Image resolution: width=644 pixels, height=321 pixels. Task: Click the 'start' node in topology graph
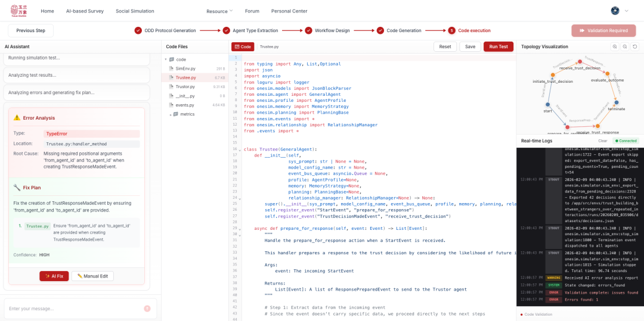click(548, 104)
